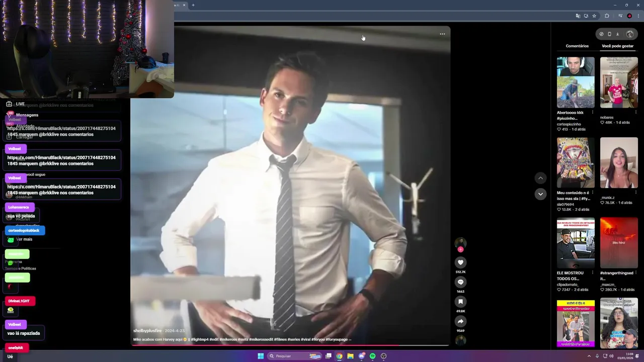Image resolution: width=644 pixels, height=362 pixels.
Task: Open options for #strangerthingsedit video
Action: click(635, 273)
